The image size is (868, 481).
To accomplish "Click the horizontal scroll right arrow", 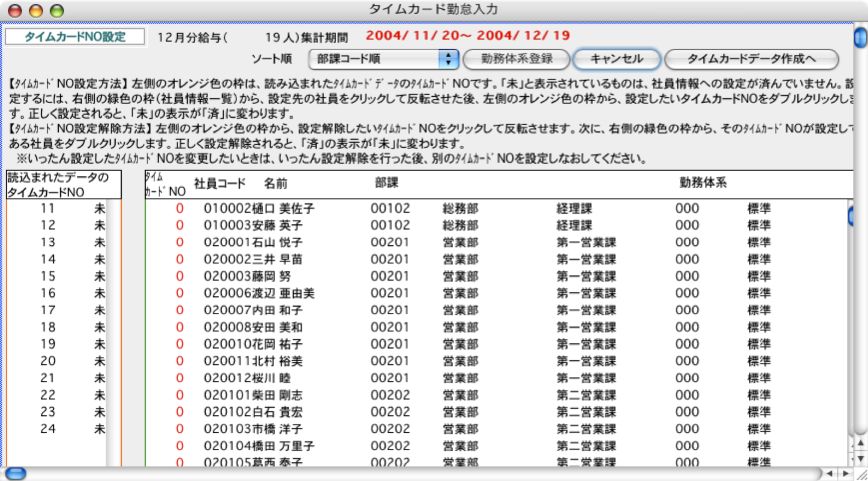I will coord(846,473).
